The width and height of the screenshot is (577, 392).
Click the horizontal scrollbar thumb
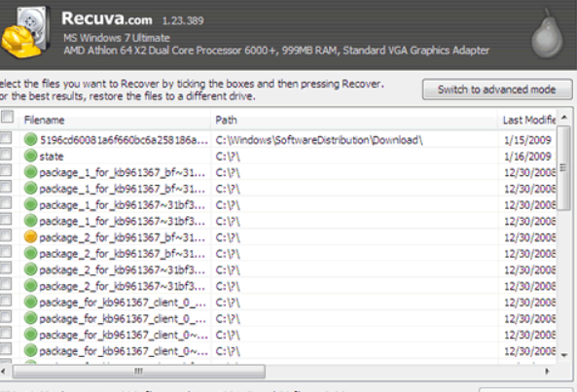tap(139, 372)
